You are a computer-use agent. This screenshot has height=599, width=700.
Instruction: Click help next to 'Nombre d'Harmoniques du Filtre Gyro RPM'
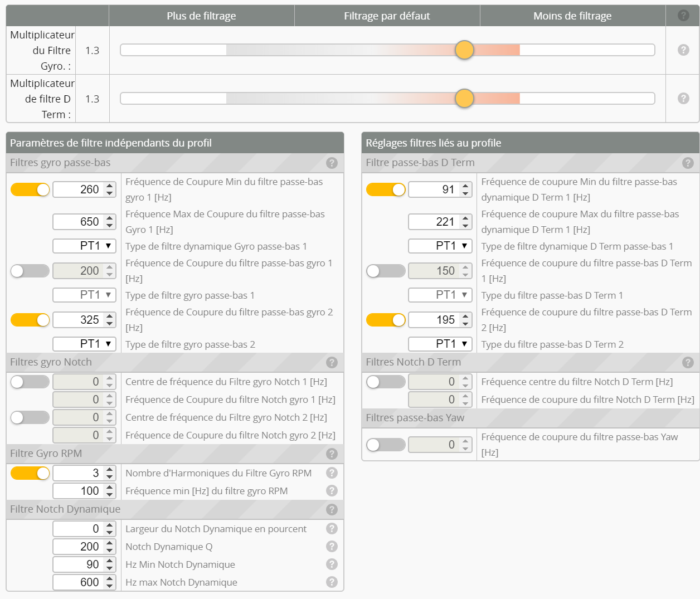(332, 473)
